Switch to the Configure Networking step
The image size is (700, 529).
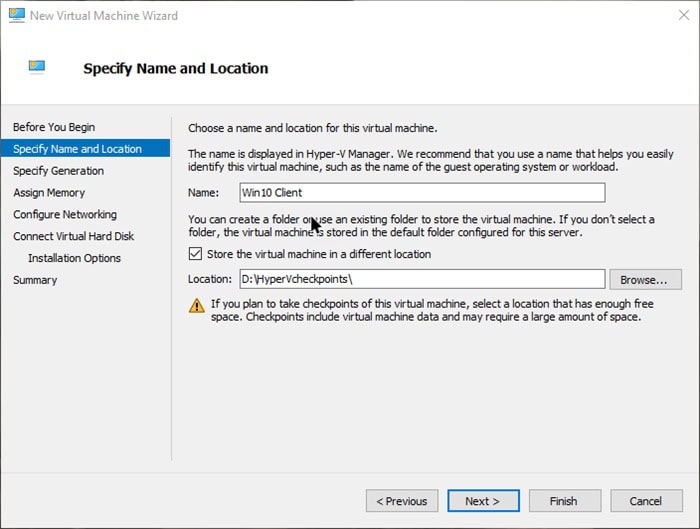(65, 215)
